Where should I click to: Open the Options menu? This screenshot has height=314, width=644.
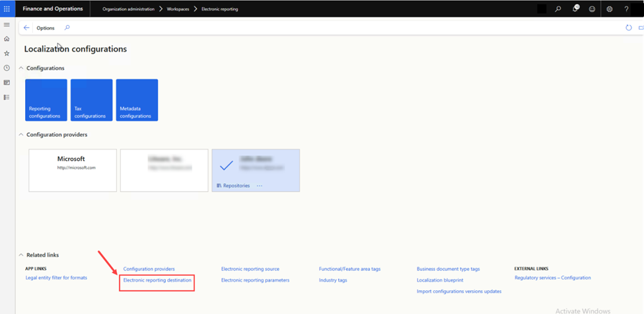(x=46, y=28)
